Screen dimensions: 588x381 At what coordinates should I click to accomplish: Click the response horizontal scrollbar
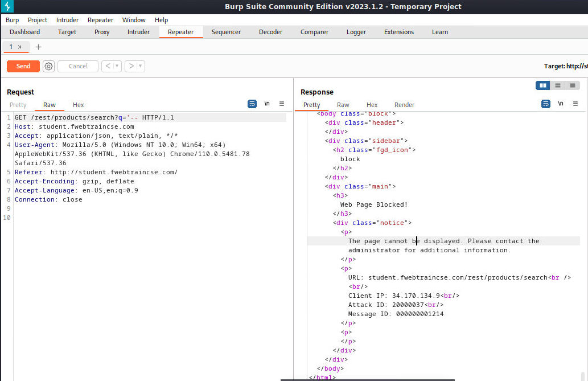click(x=368, y=380)
